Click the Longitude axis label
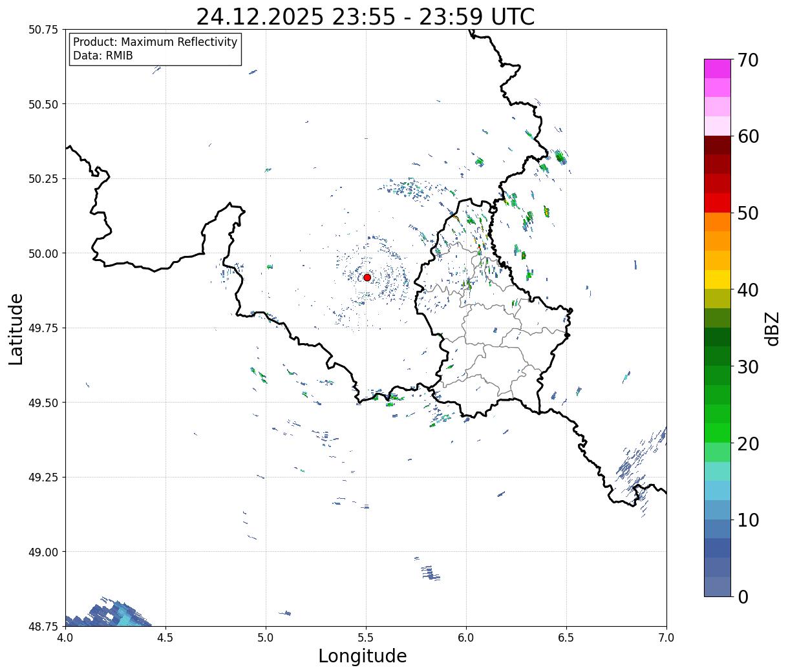This screenshot has height=672, width=788. click(x=363, y=656)
